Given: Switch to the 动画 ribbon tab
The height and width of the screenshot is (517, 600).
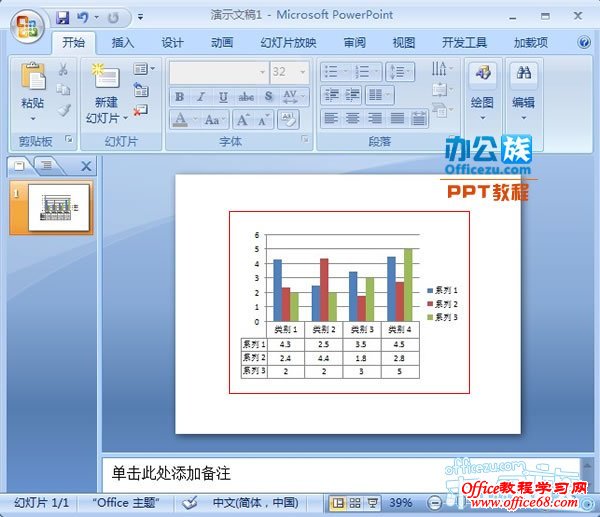Looking at the screenshot, I should [x=222, y=42].
